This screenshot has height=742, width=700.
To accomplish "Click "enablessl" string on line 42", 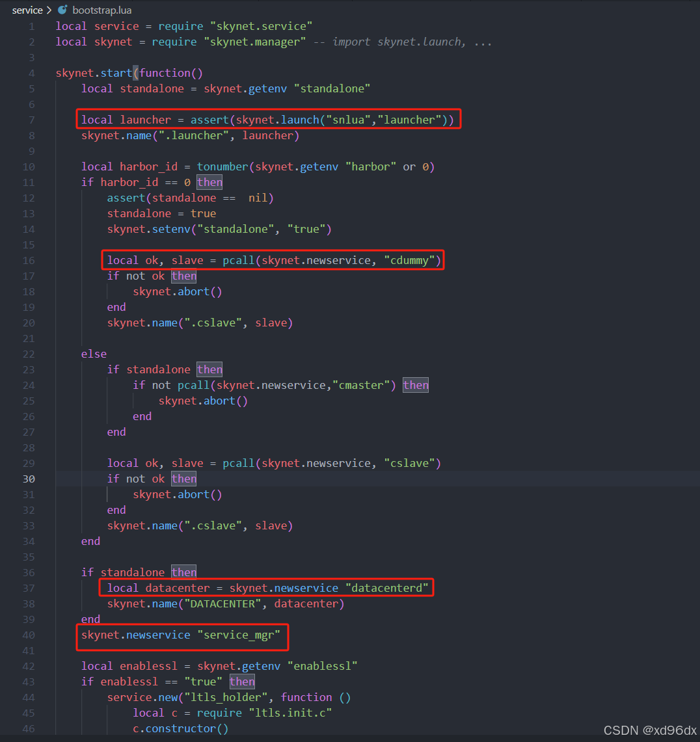I will (x=322, y=667).
